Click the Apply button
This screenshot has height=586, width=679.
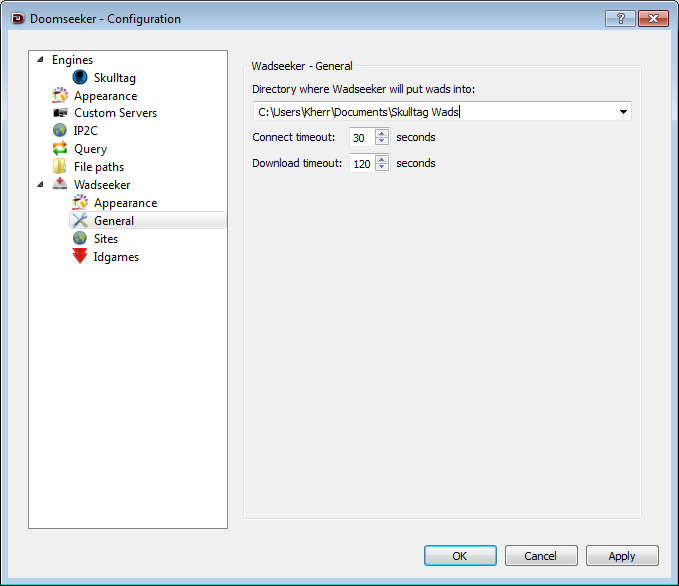point(621,556)
